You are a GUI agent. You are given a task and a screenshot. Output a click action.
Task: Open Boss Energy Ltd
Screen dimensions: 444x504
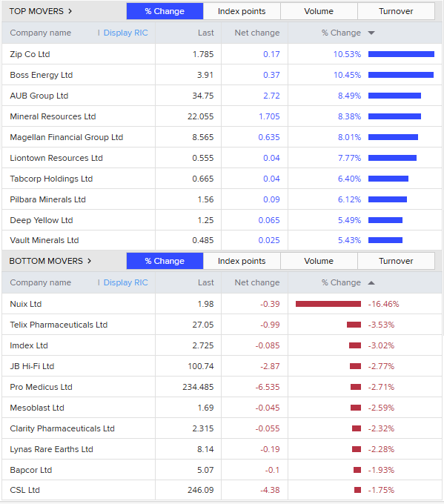pyautogui.click(x=42, y=75)
